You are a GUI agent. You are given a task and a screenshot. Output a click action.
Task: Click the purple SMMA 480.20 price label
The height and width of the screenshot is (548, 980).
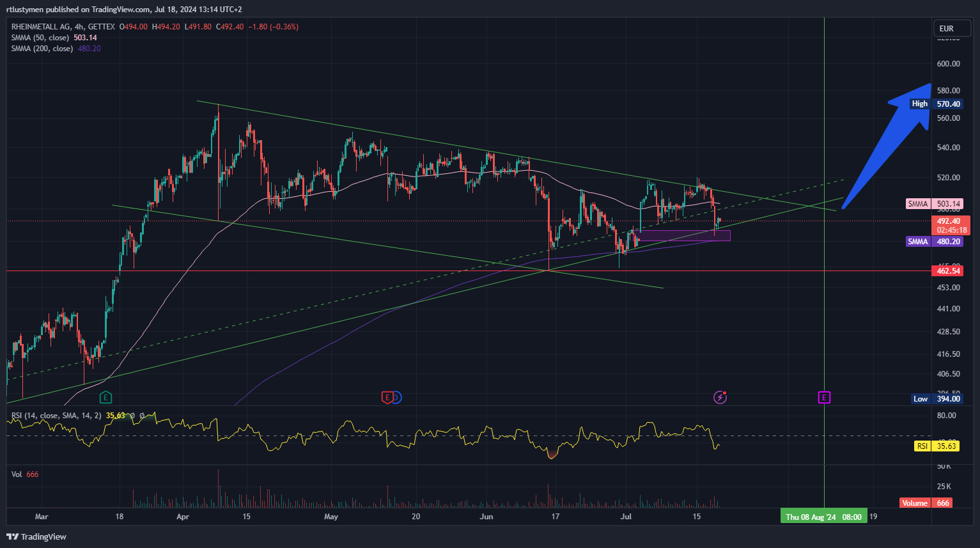click(935, 242)
